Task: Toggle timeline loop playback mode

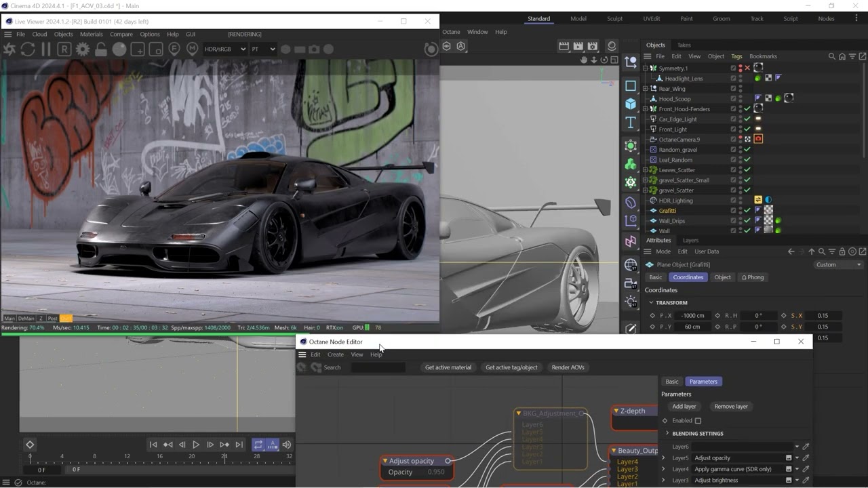Action: pyautogui.click(x=258, y=445)
